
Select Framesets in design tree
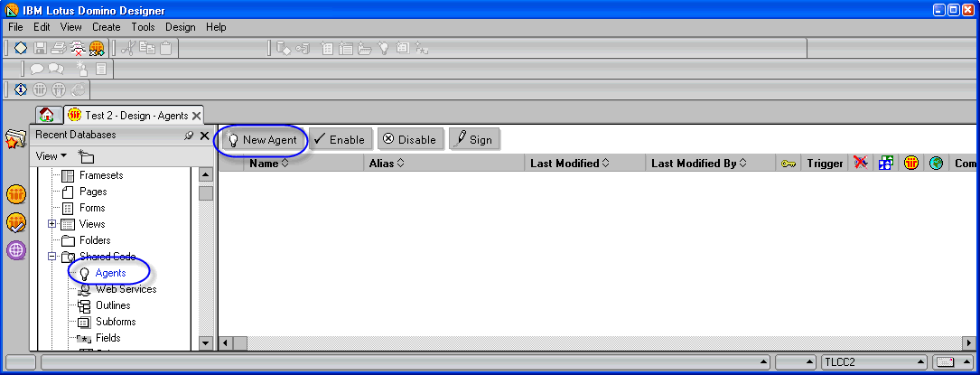pyautogui.click(x=100, y=175)
